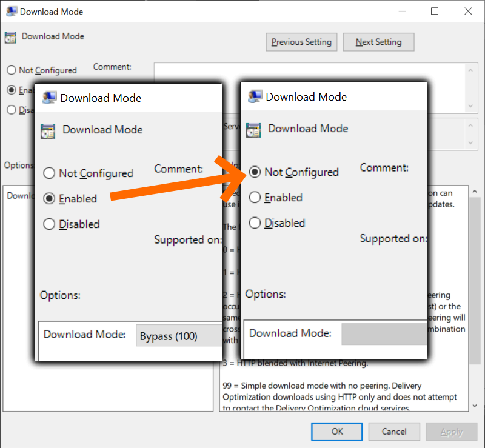The width and height of the screenshot is (485, 448).
Task: Go to the Previous Setting
Action: point(301,42)
